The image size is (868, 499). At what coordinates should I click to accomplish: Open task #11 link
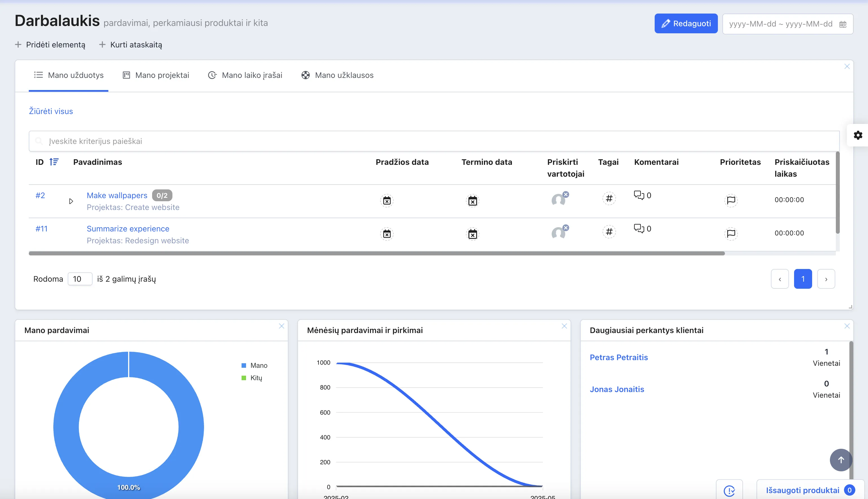[x=41, y=228]
